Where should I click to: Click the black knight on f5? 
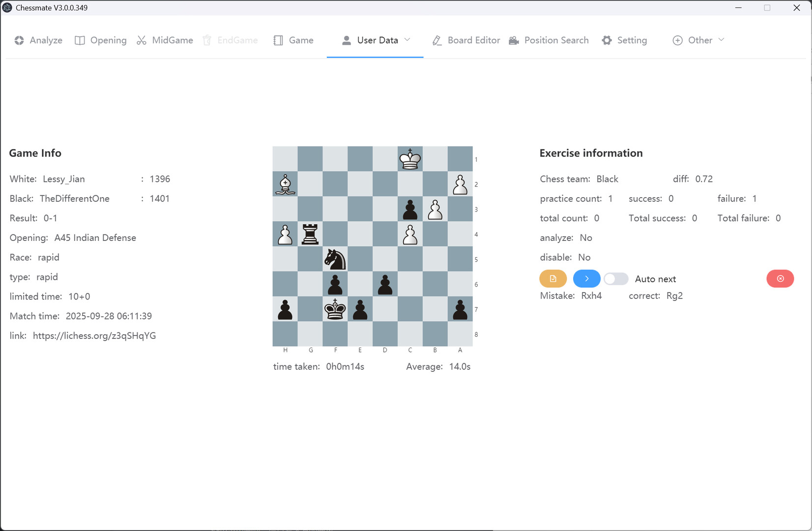pos(335,259)
